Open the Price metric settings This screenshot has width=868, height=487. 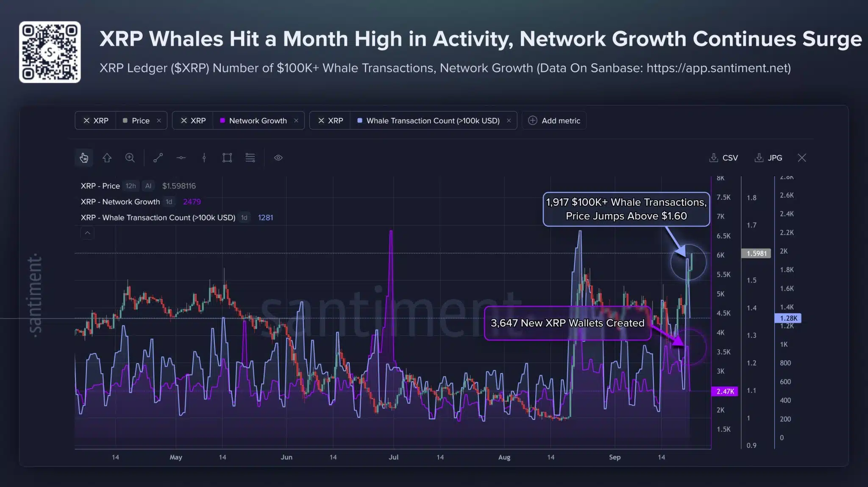[141, 120]
